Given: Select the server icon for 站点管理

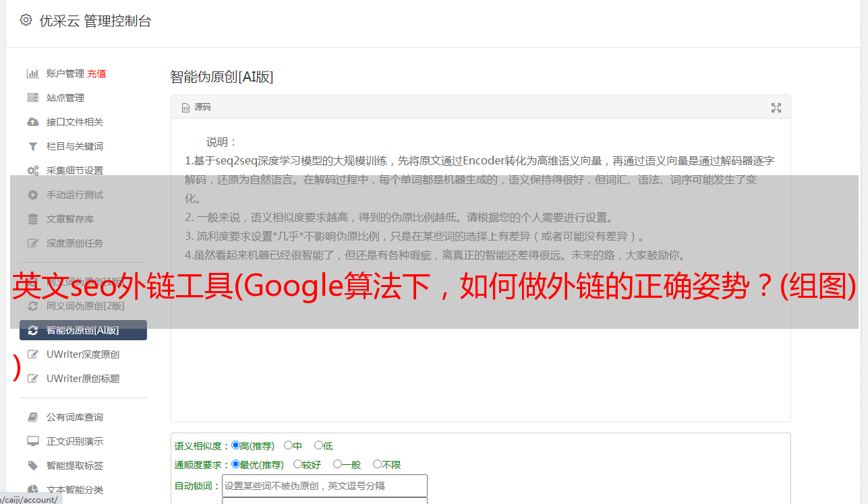Looking at the screenshot, I should [x=32, y=98].
